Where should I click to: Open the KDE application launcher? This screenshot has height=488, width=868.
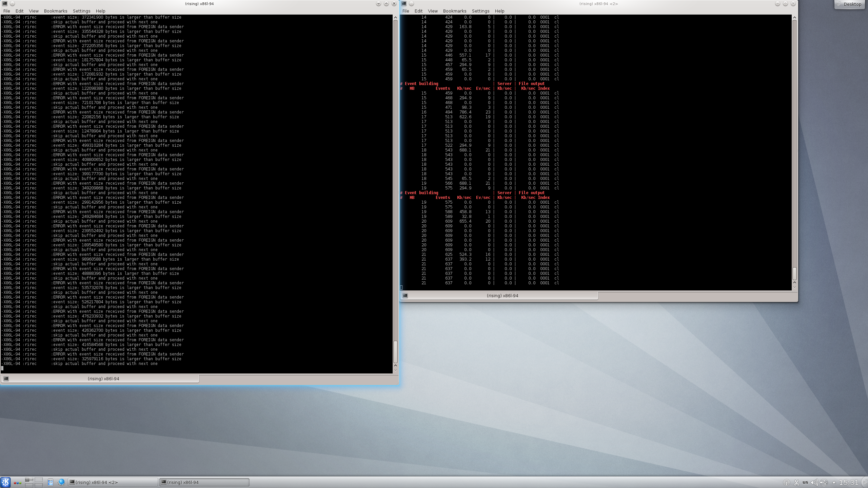5,482
